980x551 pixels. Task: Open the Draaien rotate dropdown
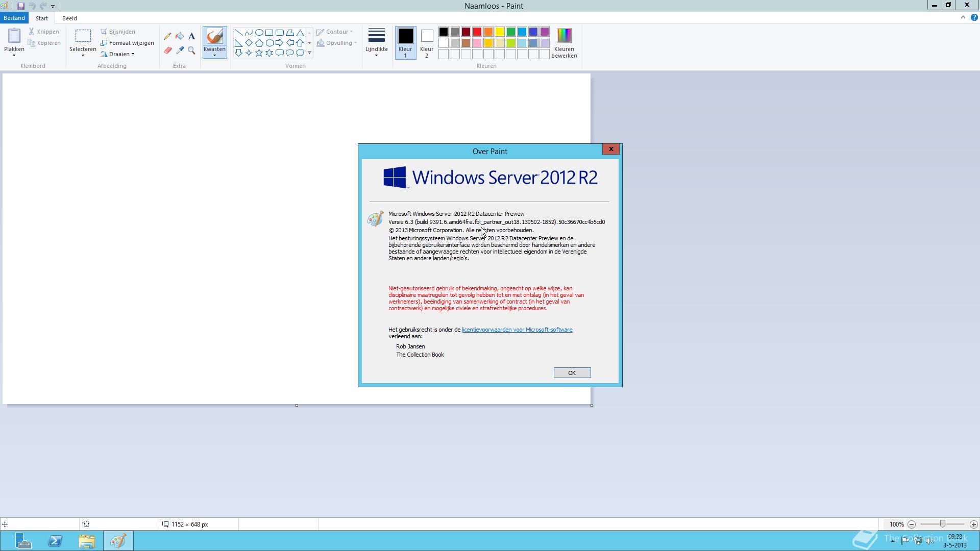pos(118,54)
